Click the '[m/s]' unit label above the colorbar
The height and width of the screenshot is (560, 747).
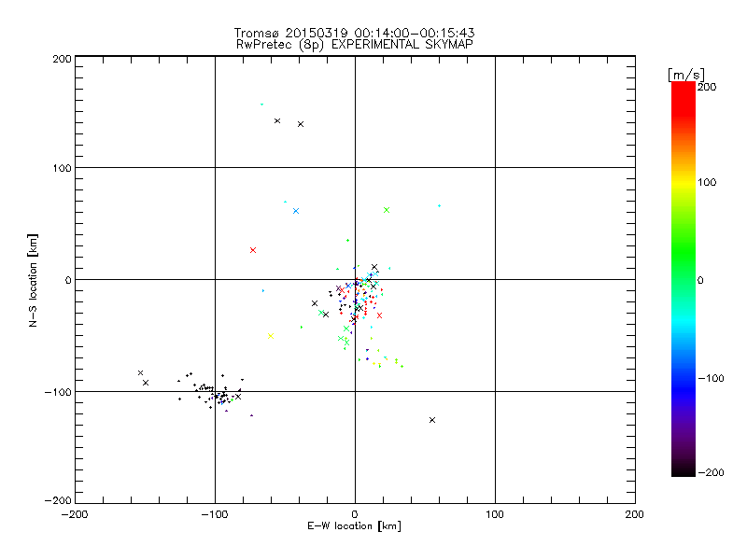point(685,75)
